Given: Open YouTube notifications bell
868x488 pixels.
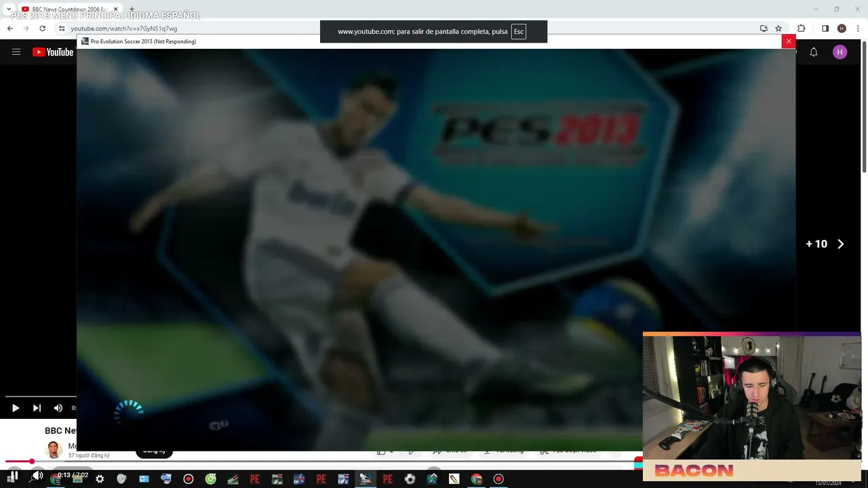Looking at the screenshot, I should pyautogui.click(x=814, y=52).
